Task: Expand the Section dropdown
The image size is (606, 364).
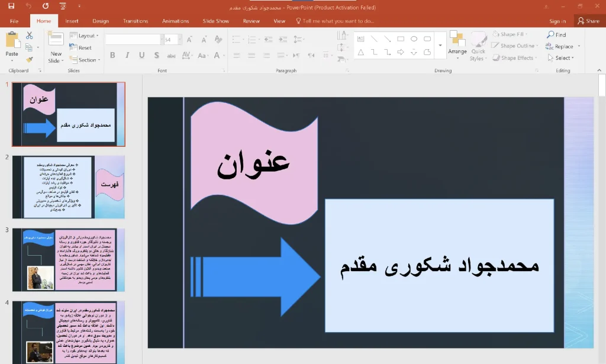Action: [85, 60]
